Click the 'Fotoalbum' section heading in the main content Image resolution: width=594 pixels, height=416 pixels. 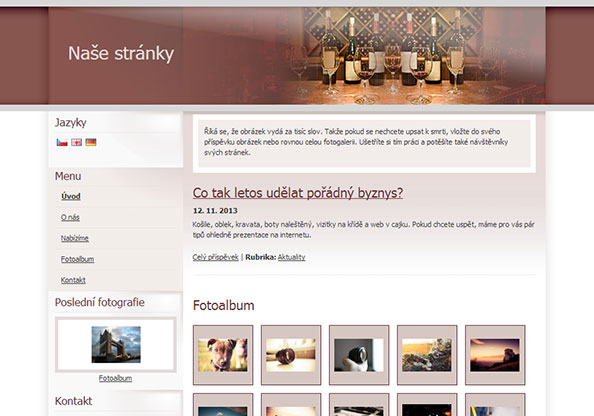click(224, 305)
